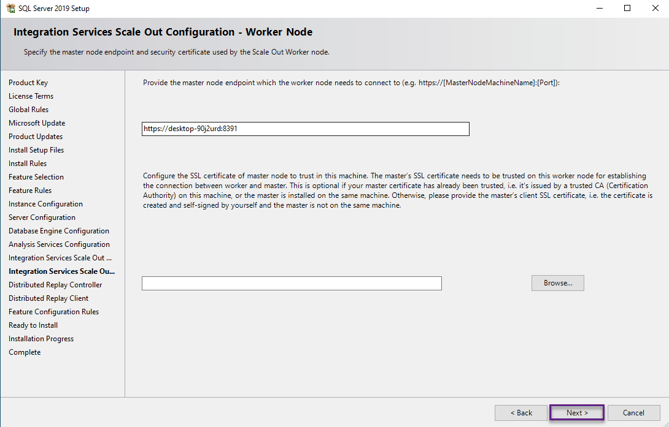Select Microsoft Update in the step list
Viewport: 669px width, 427px height.
pyautogui.click(x=37, y=123)
